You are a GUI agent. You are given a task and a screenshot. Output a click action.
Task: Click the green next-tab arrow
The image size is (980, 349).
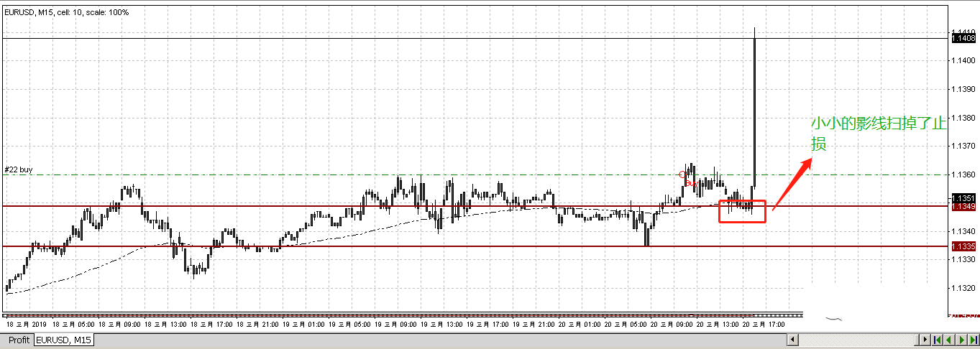(962, 340)
